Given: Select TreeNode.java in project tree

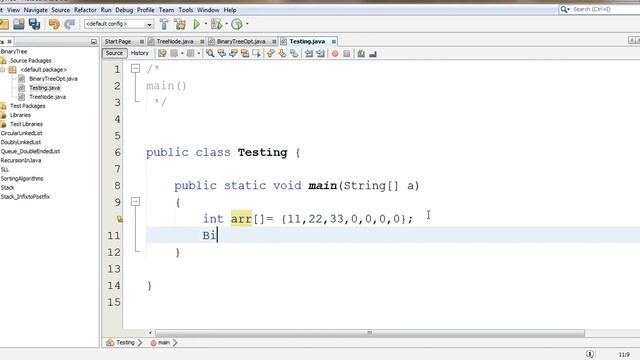Looking at the screenshot, I should pyautogui.click(x=47, y=97).
